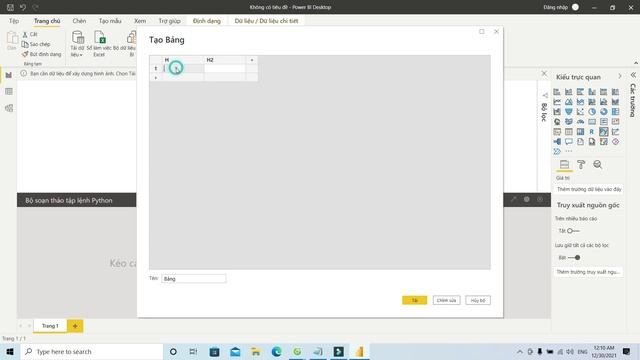The image size is (640, 360).
Task: Expand the 'Bộ lọc' filter pane
Action: click(545, 95)
